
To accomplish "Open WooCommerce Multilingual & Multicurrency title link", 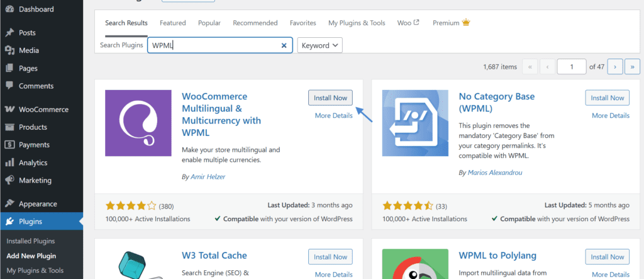I will (221, 115).
